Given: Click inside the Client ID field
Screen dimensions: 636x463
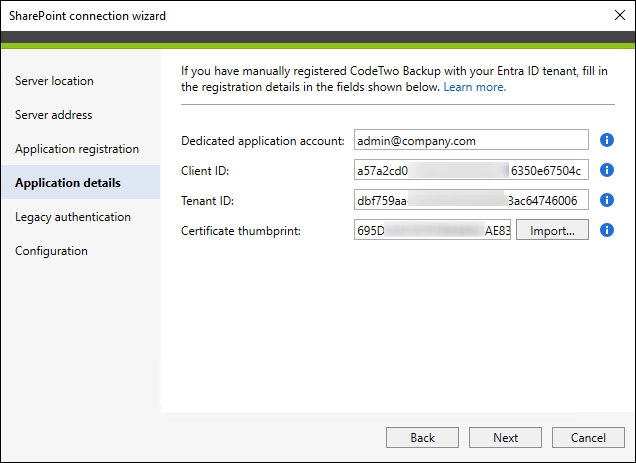Looking at the screenshot, I should pos(471,170).
